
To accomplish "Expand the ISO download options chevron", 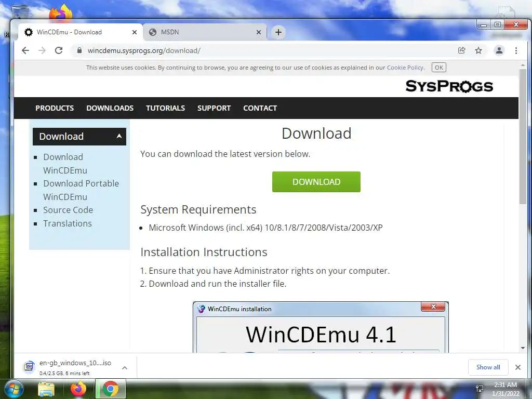I will (125, 368).
